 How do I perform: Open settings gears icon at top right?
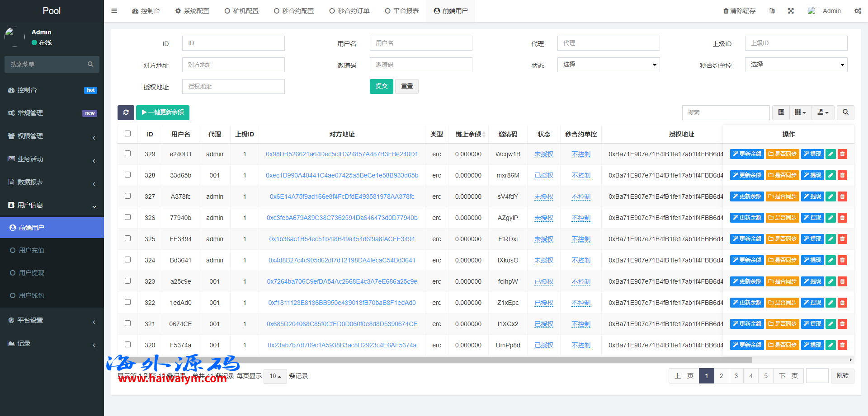coord(858,11)
